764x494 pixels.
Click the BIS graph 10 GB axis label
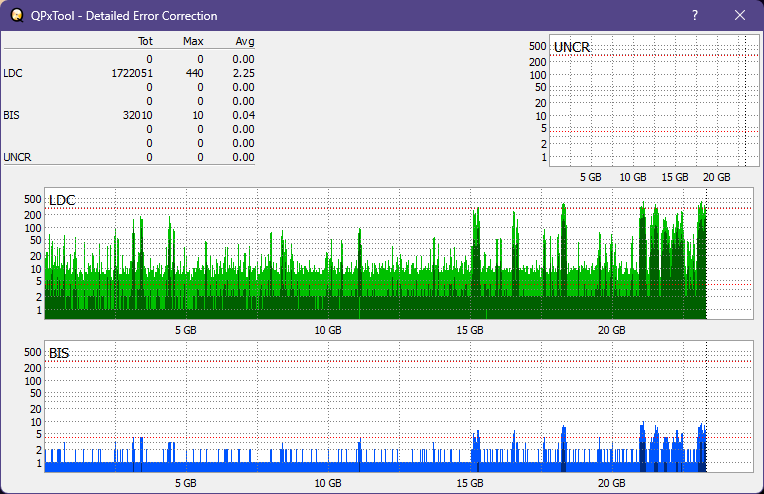tap(327, 483)
